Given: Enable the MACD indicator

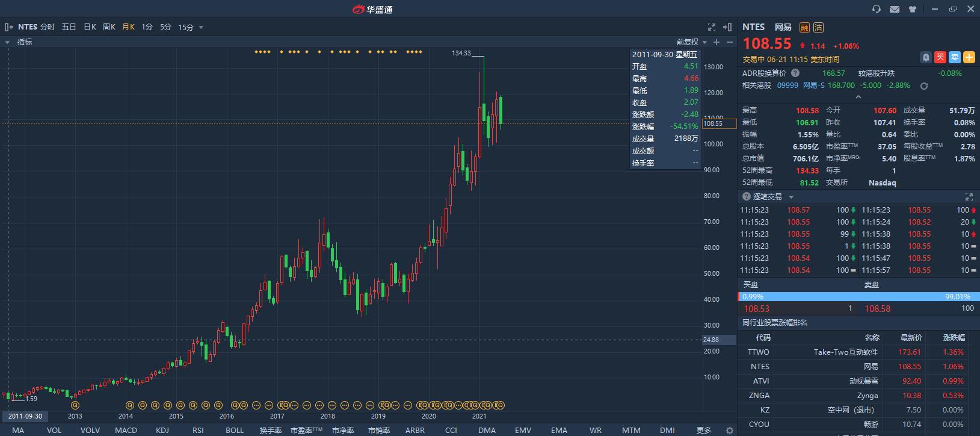Looking at the screenshot, I should tap(126, 431).
